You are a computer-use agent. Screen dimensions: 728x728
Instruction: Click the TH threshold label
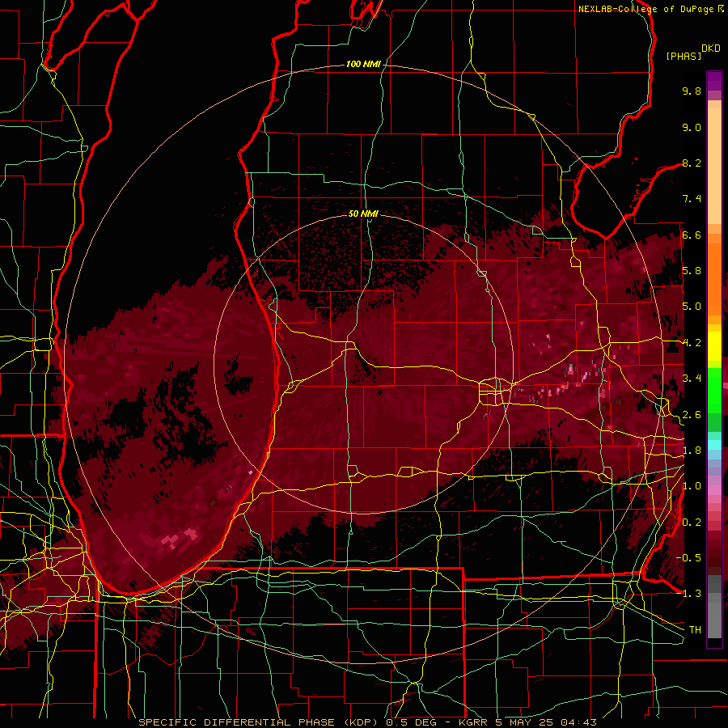point(695,630)
